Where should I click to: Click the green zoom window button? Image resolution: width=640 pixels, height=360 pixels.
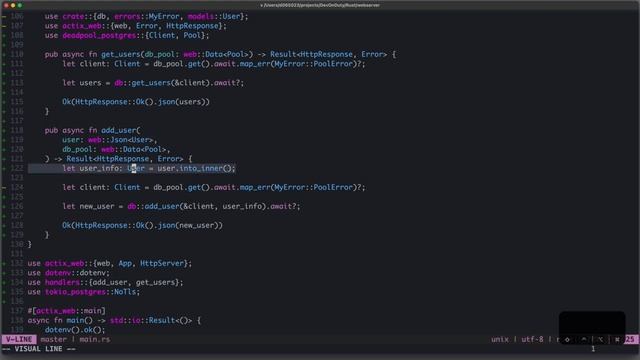tap(20, 5)
